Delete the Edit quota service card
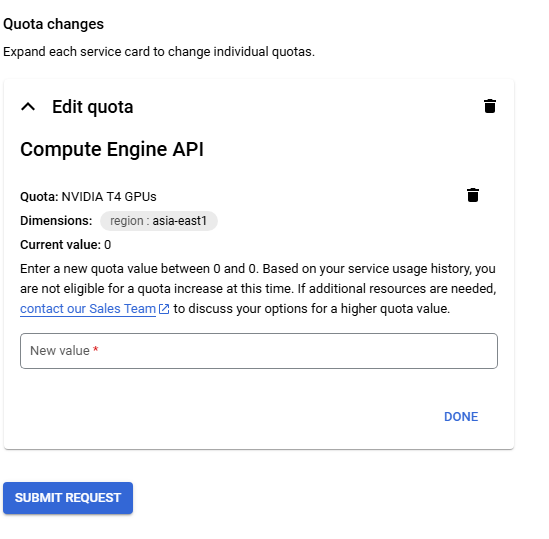 [x=490, y=106]
